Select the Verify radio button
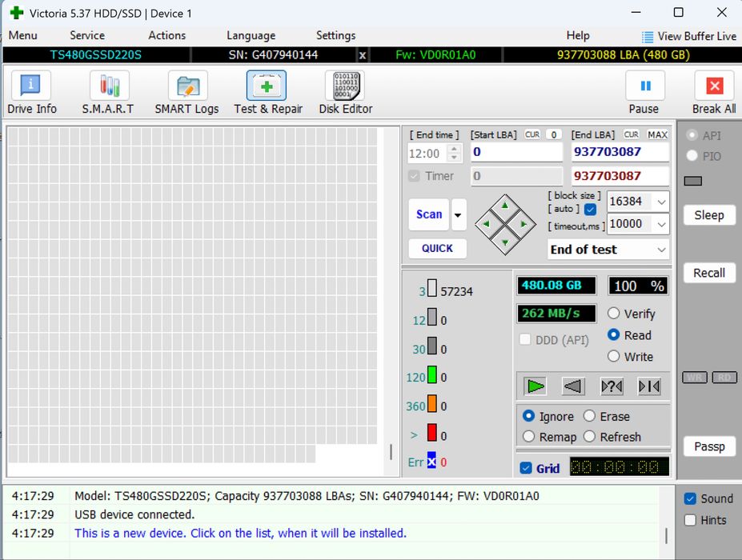The width and height of the screenshot is (742, 560). 613,313
